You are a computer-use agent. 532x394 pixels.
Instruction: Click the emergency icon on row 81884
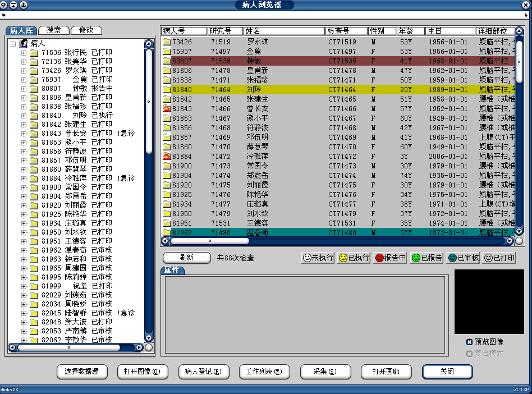(x=167, y=157)
